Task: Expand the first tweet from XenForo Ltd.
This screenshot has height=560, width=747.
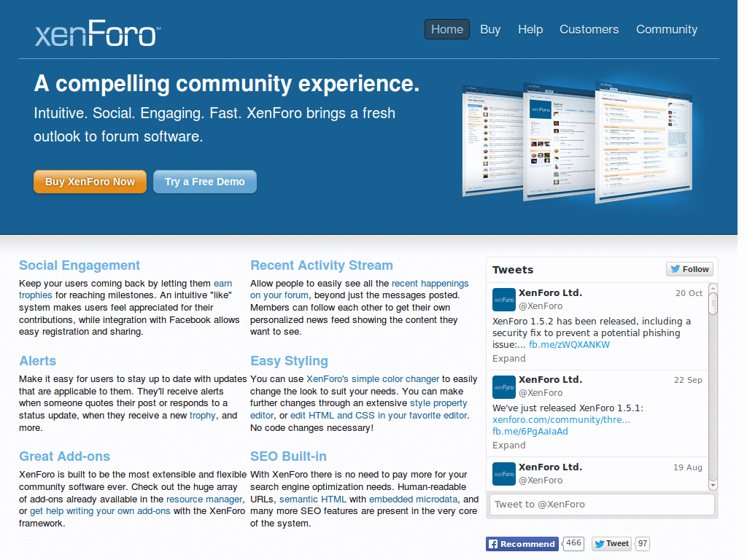Action: [508, 358]
